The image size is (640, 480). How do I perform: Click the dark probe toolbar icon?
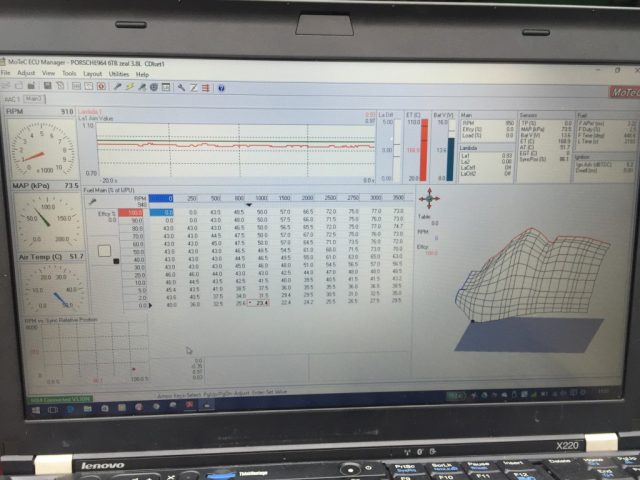pos(118,87)
